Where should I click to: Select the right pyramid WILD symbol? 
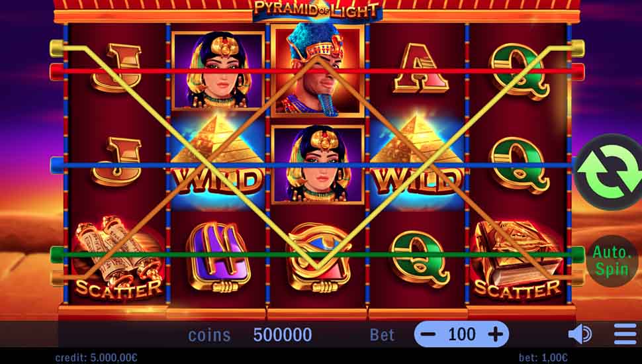point(418,159)
